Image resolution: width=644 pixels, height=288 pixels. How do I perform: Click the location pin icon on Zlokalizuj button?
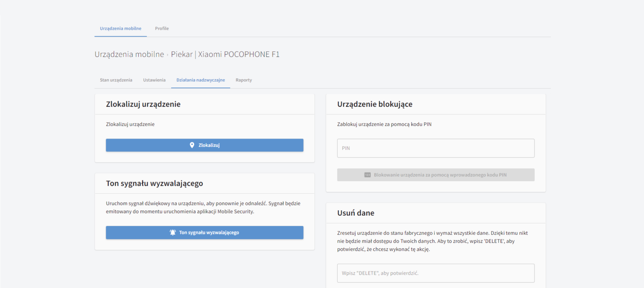click(x=192, y=145)
